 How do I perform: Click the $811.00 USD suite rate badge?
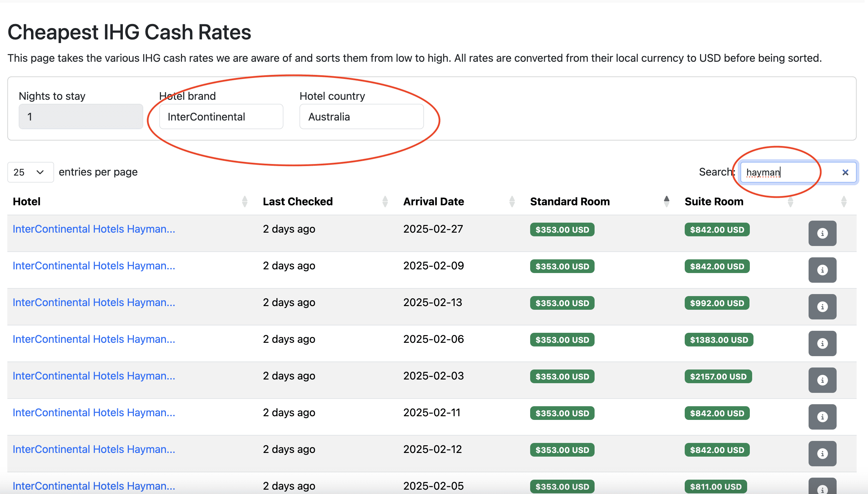pos(715,487)
